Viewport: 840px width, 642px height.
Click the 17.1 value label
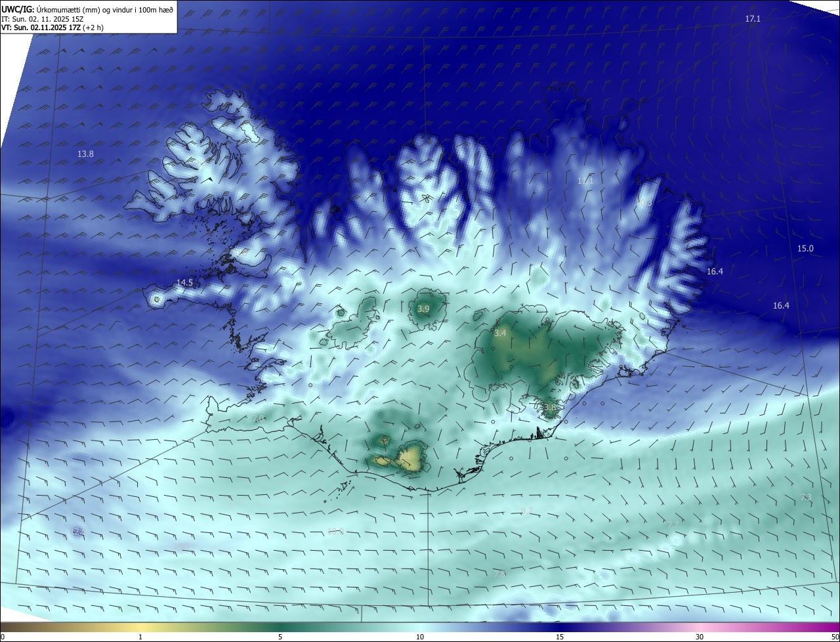pyautogui.click(x=753, y=19)
